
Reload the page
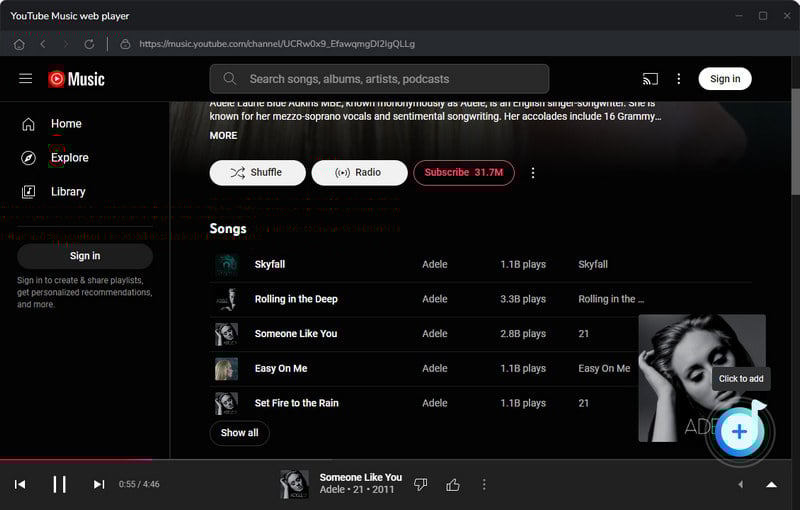click(x=89, y=44)
